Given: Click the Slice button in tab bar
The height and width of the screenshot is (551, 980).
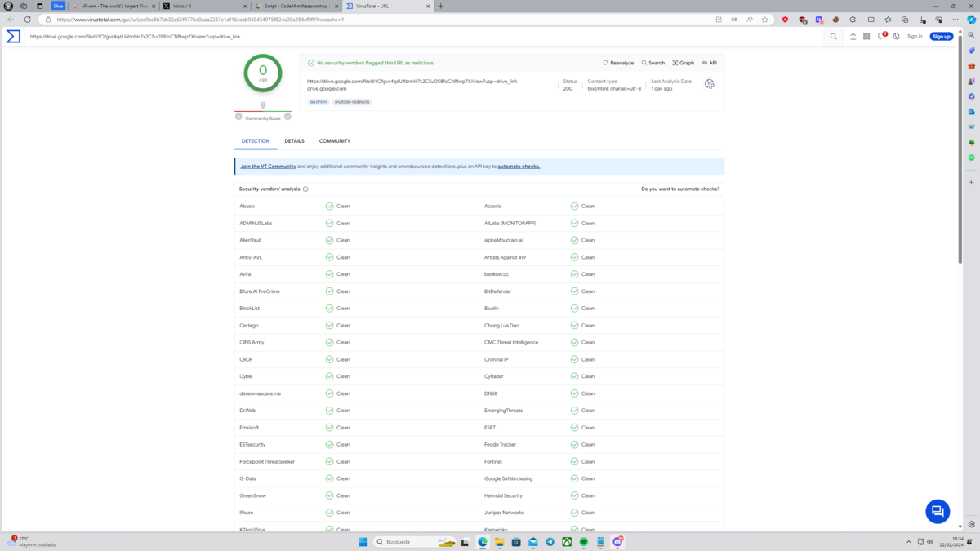Looking at the screenshot, I should (58, 6).
